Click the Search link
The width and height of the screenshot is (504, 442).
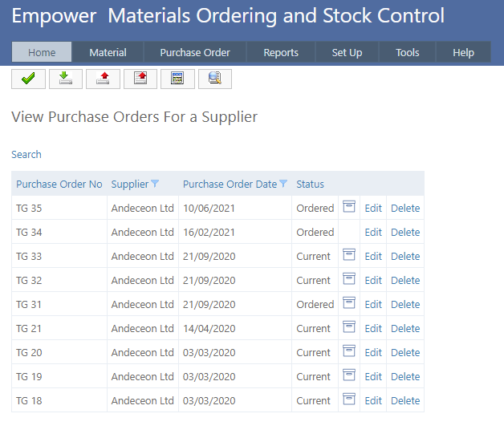coord(26,154)
